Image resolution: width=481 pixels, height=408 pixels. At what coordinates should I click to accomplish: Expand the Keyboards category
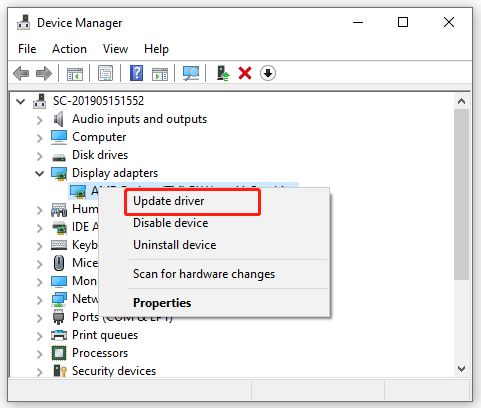pos(40,246)
